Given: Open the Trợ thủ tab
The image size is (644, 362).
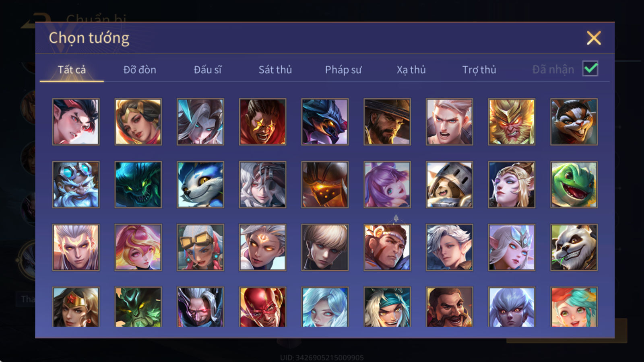Looking at the screenshot, I should pos(479,70).
